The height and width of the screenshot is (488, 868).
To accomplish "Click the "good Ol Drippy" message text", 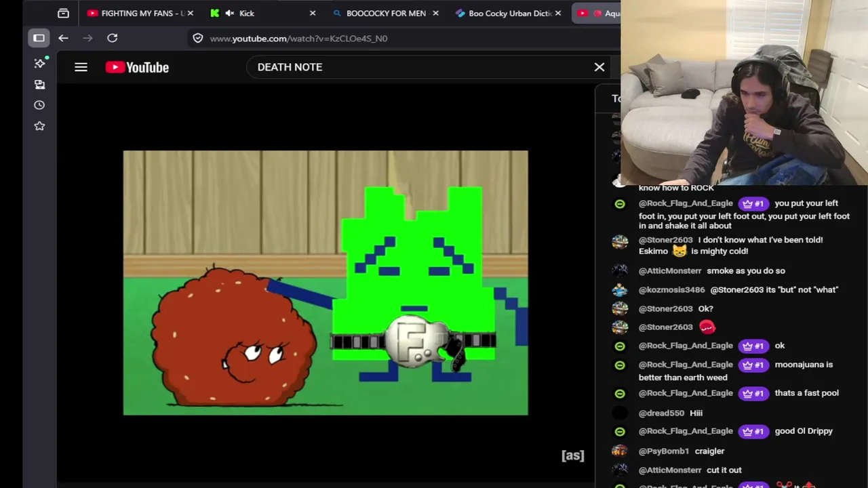I will pos(804,431).
